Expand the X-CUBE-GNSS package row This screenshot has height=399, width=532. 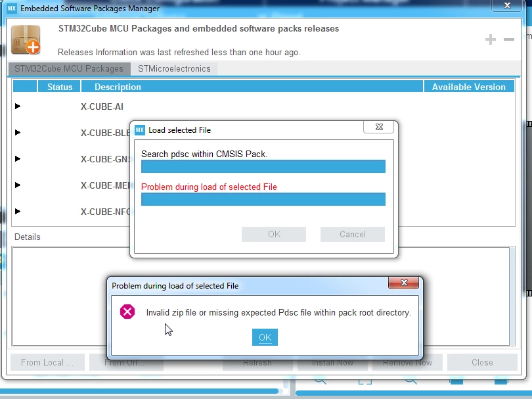tap(18, 158)
